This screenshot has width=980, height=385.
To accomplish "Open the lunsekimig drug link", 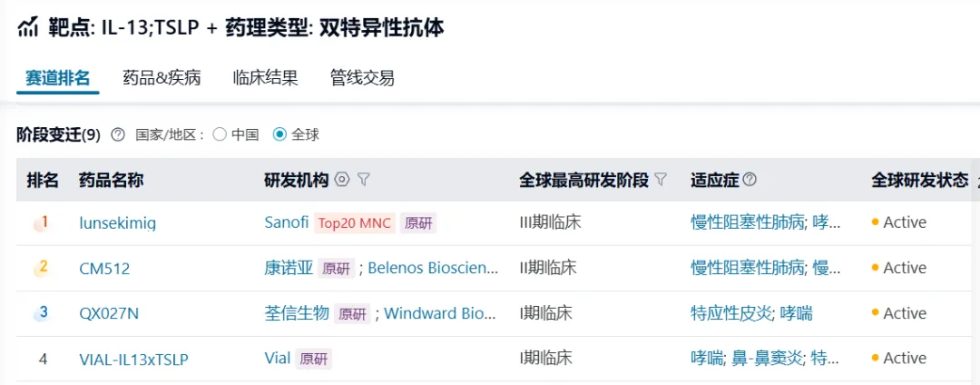I will 117,222.
